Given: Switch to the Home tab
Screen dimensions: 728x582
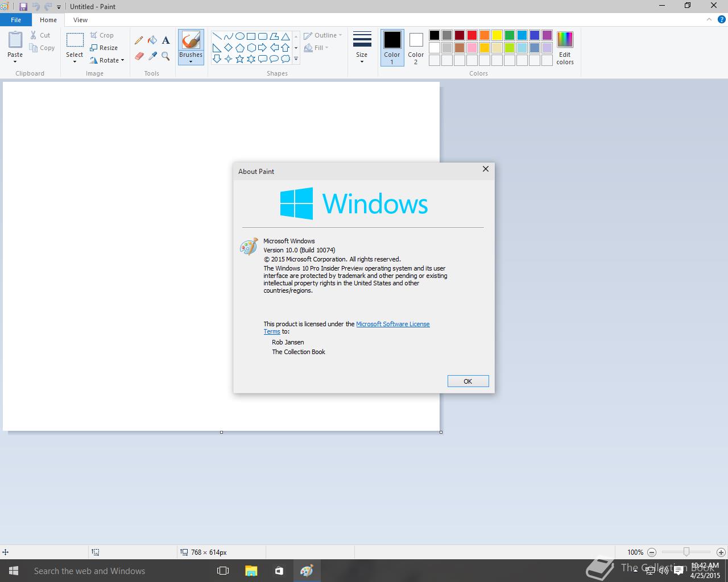Looking at the screenshot, I should coord(48,20).
